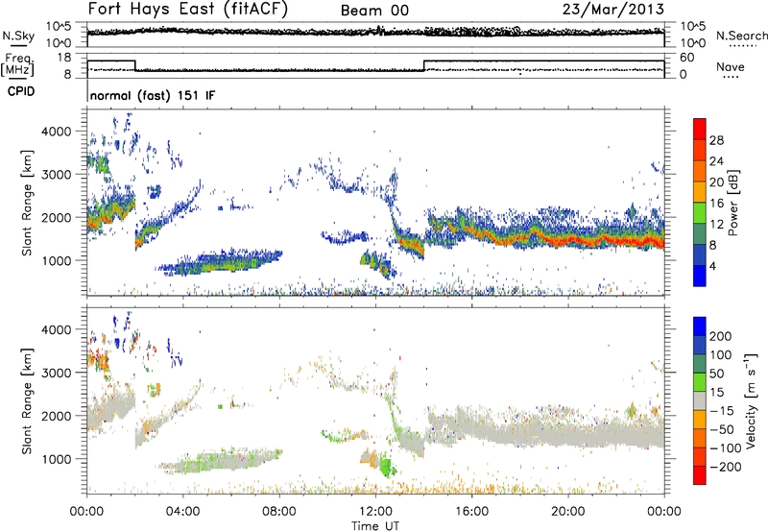Click the blue 4 dB power colorbar segment

(x=700, y=275)
